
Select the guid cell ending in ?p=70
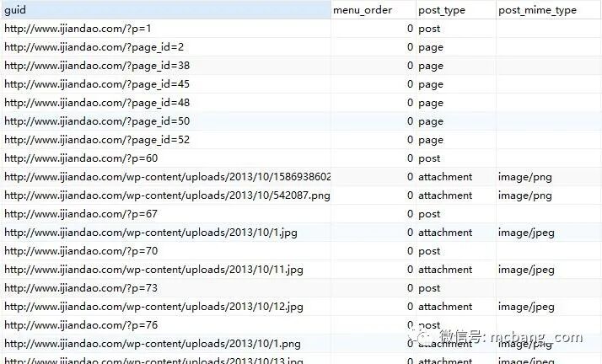click(x=166, y=251)
